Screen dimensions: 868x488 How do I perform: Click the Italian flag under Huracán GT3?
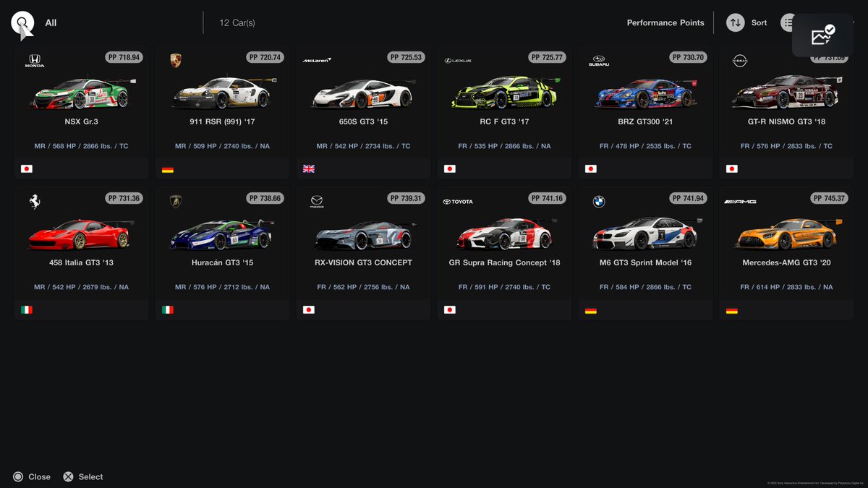pyautogui.click(x=168, y=309)
